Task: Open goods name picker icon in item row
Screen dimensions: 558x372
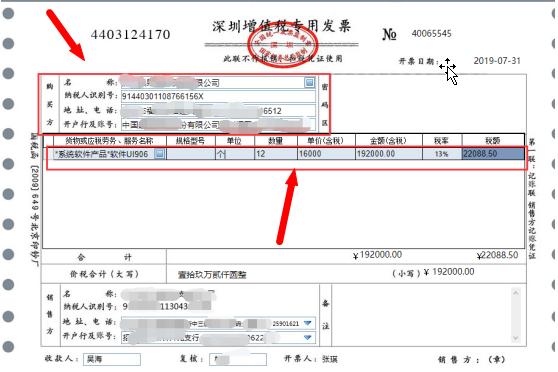Action: (160, 154)
